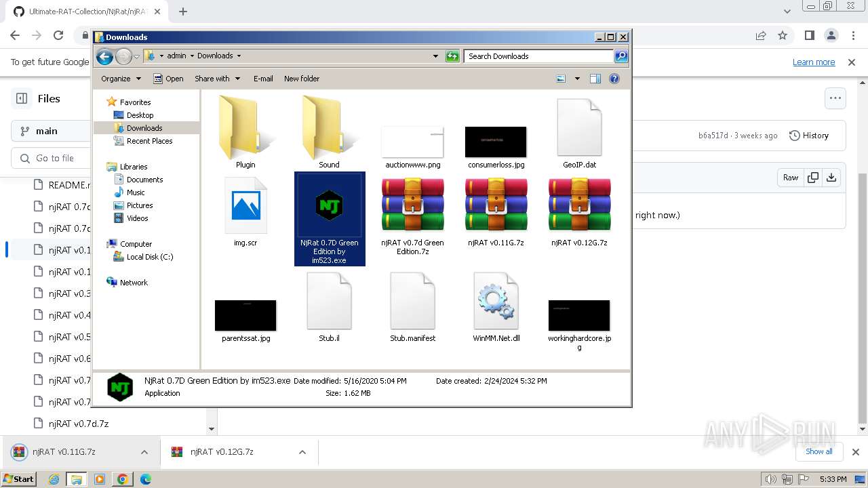Download raw file icon on GitHub
The image size is (868, 488).
coord(831,178)
